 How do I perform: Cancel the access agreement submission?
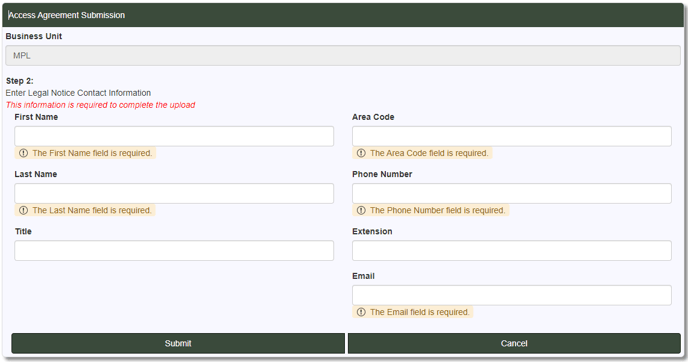[x=514, y=343]
